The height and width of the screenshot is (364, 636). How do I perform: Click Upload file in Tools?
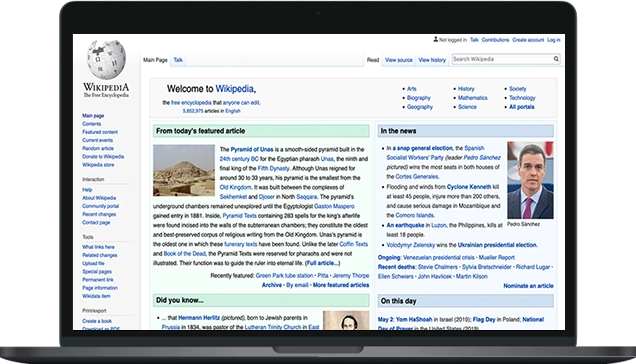coord(93,263)
